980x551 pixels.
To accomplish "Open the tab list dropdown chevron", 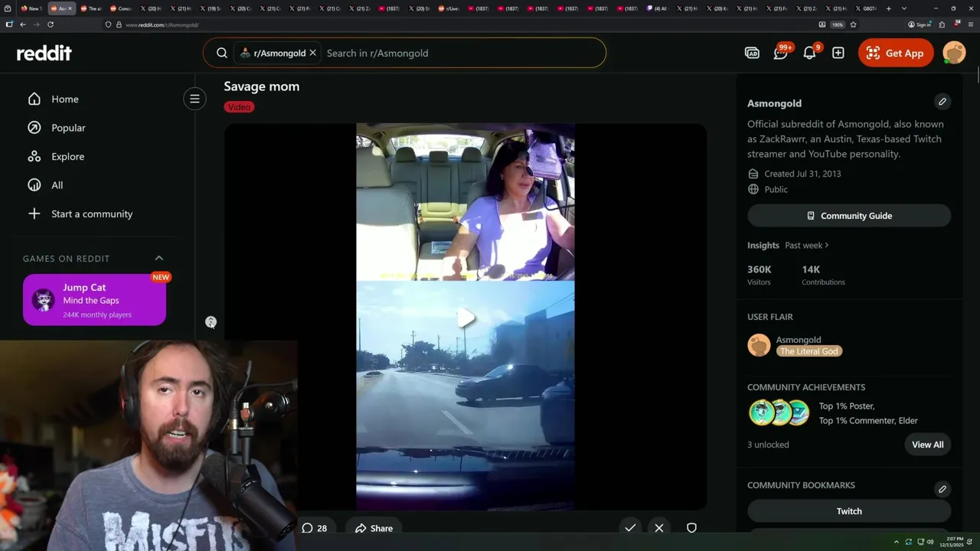I will click(x=904, y=8).
